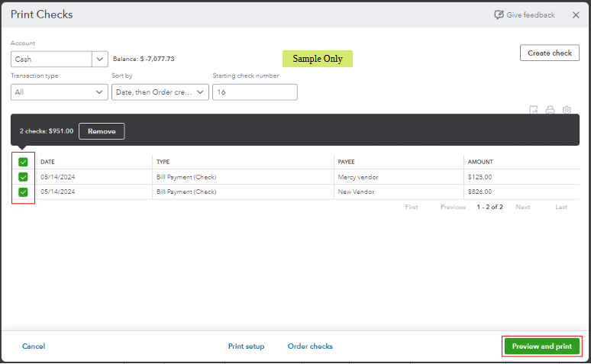Open the Account dropdown showing Cash
The height and width of the screenshot is (364, 591).
point(59,60)
